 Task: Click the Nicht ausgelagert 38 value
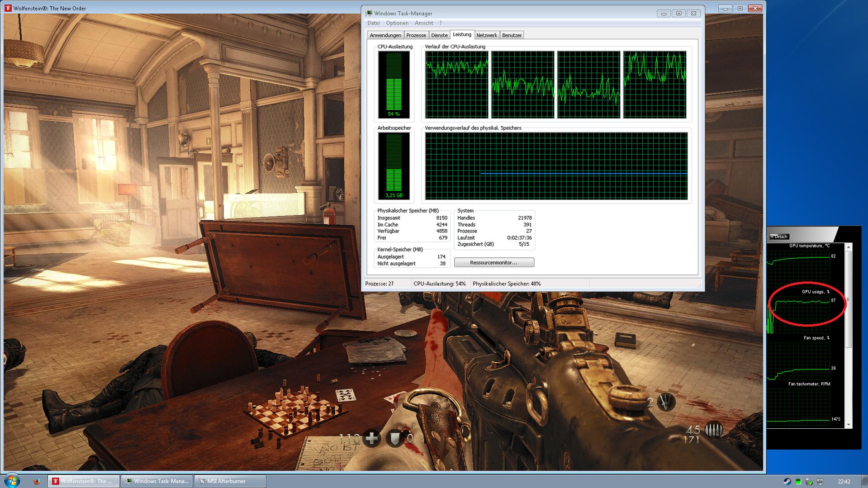pyautogui.click(x=443, y=264)
